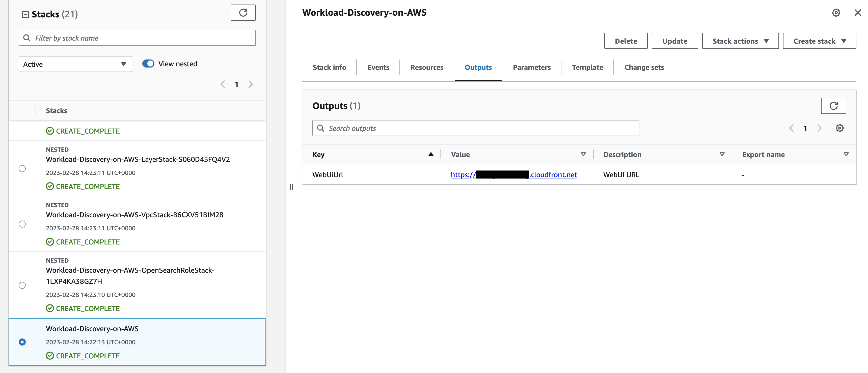Select the OpenSearchRoleStack radio button

point(22,286)
